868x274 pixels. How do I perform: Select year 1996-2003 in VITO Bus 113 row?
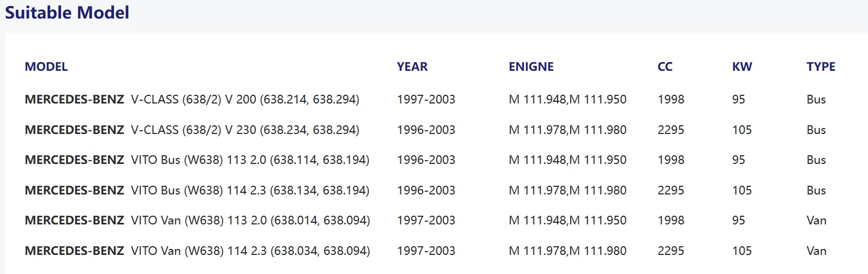tap(426, 160)
